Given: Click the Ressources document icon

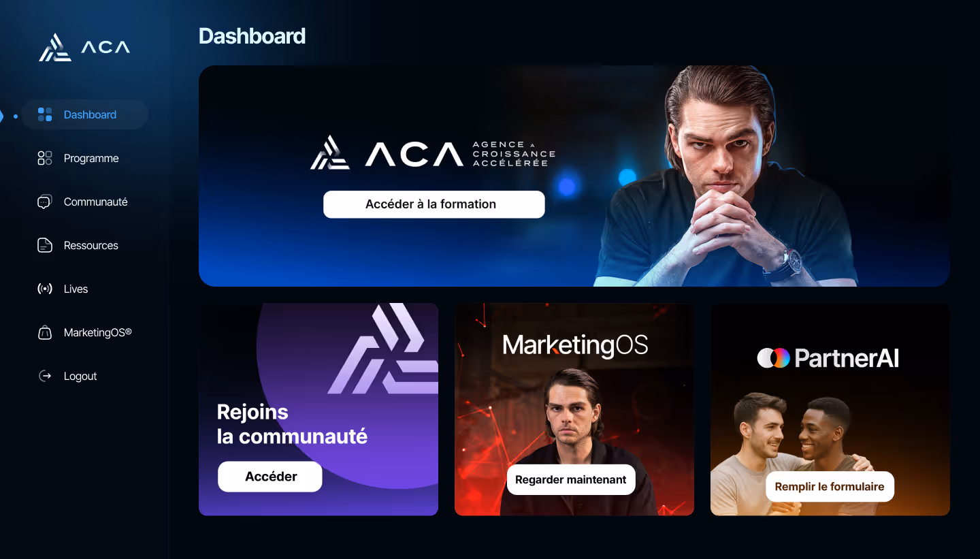Looking at the screenshot, I should [x=45, y=245].
